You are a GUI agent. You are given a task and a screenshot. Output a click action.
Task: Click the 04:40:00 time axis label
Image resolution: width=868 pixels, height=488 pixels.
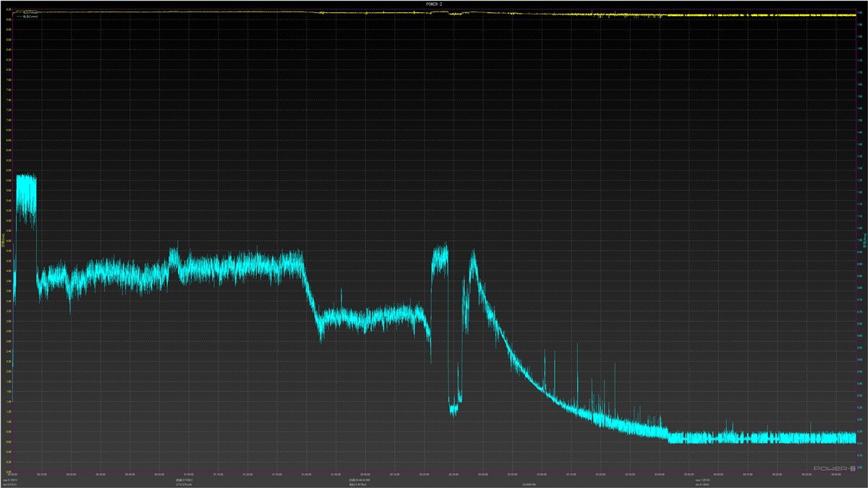pos(834,474)
